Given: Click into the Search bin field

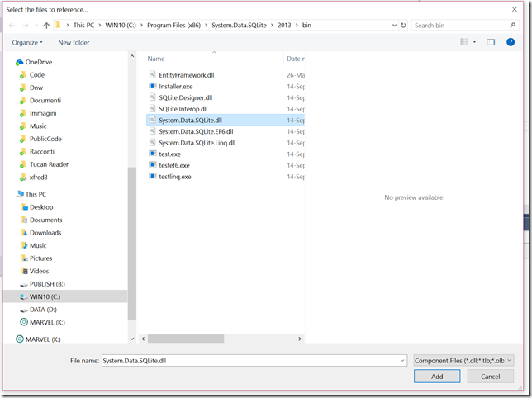Looking at the screenshot, I should (x=463, y=26).
